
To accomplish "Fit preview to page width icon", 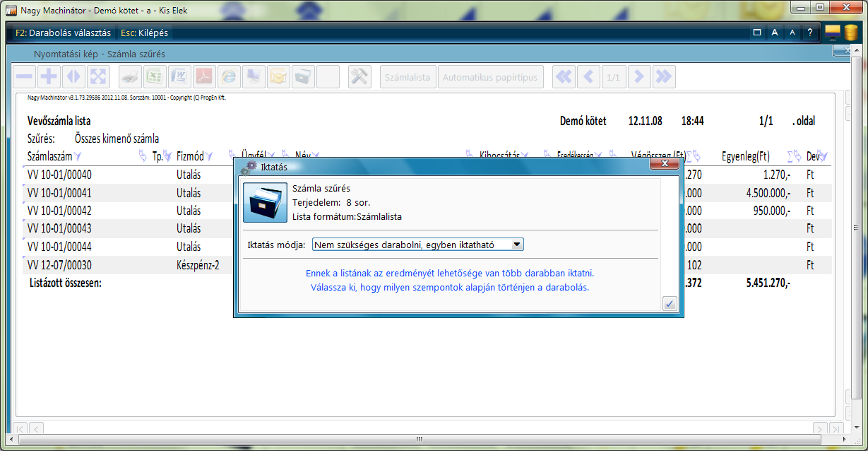I will coord(73,77).
